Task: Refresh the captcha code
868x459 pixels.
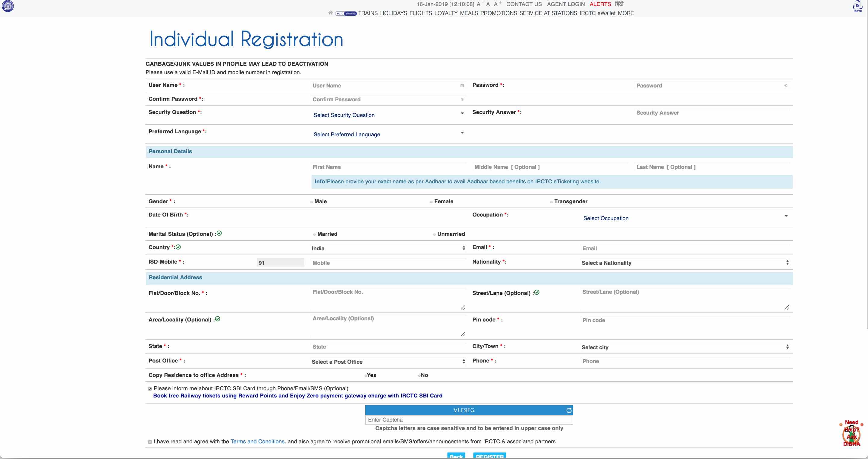Action: (569, 410)
